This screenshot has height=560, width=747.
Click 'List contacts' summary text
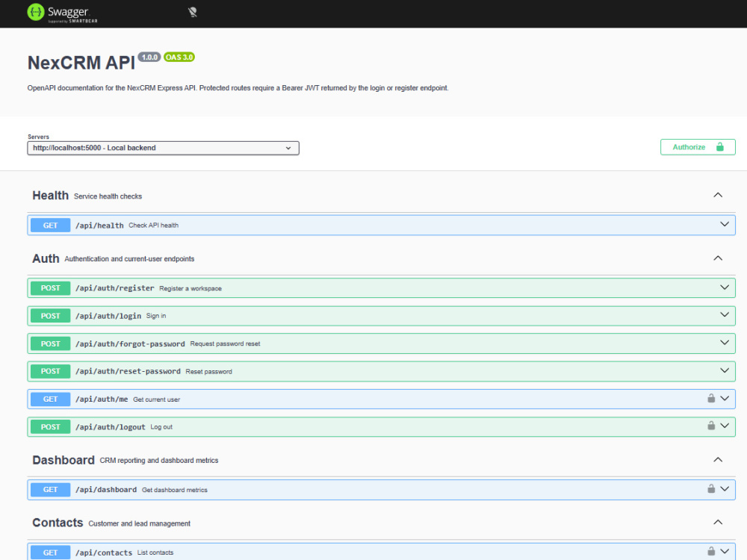pos(155,553)
